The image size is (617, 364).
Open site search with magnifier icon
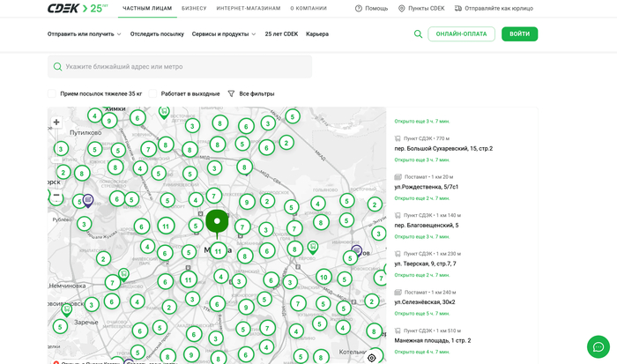[x=418, y=34]
